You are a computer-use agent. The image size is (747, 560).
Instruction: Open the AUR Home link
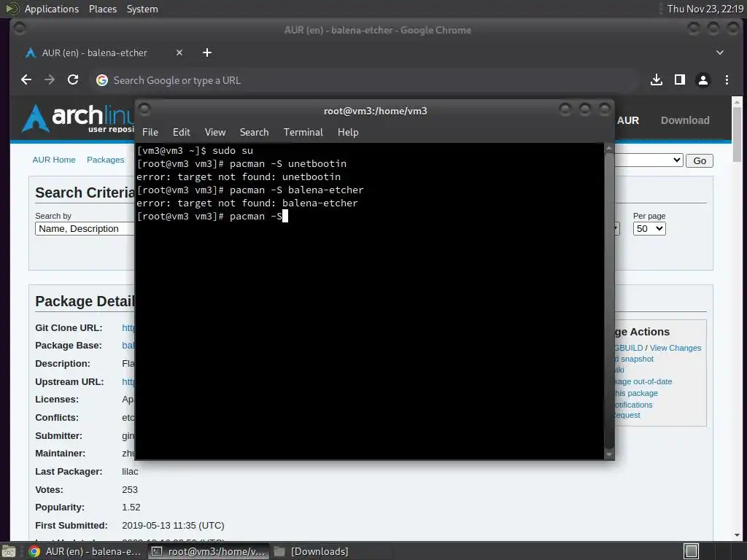(54, 160)
